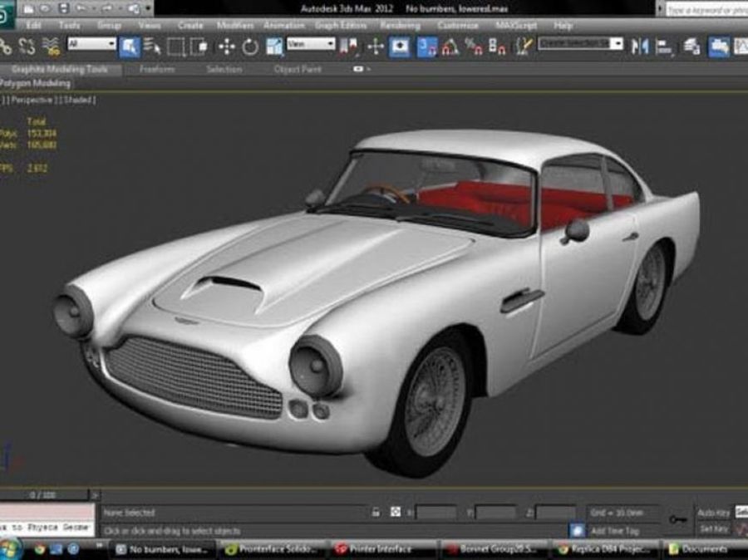Image resolution: width=748 pixels, height=560 pixels.
Task: Toggle the 3D Snaps button
Action: click(x=426, y=47)
